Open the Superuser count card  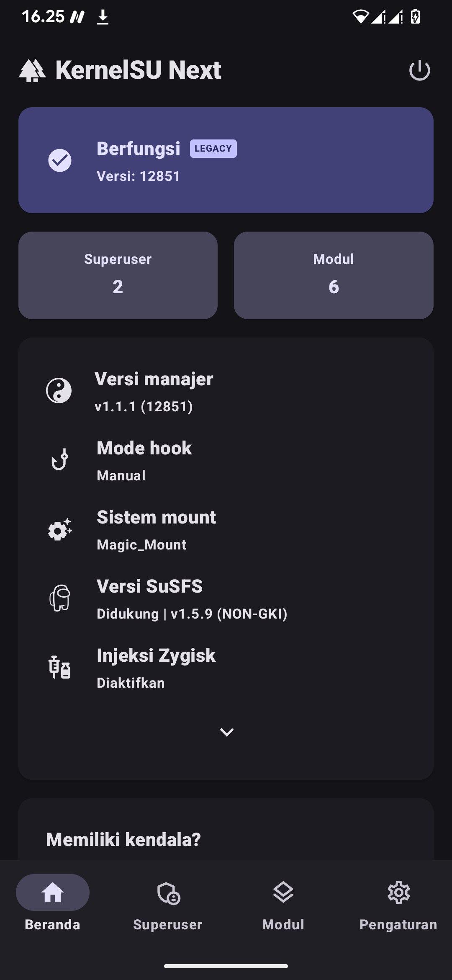[x=118, y=275]
